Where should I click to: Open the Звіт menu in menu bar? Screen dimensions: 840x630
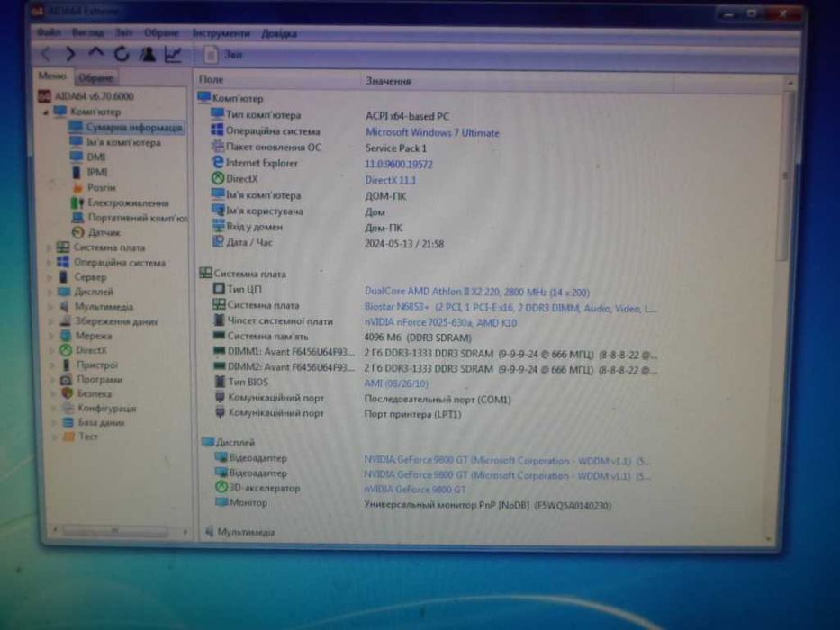[123, 32]
